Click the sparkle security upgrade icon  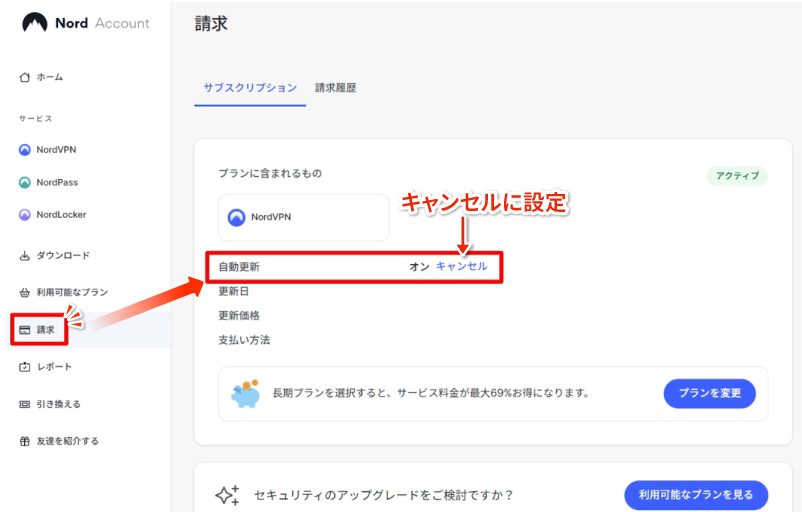click(x=227, y=495)
